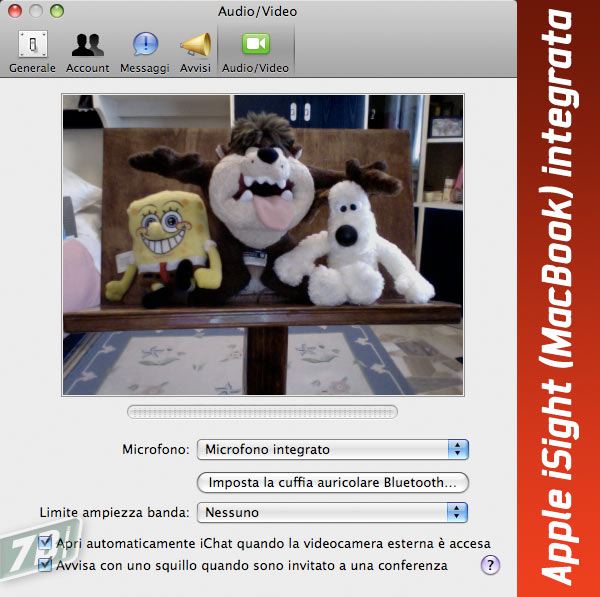Viewport: 600px width, 597px height.
Task: Click the camera video preview
Action: tap(263, 245)
